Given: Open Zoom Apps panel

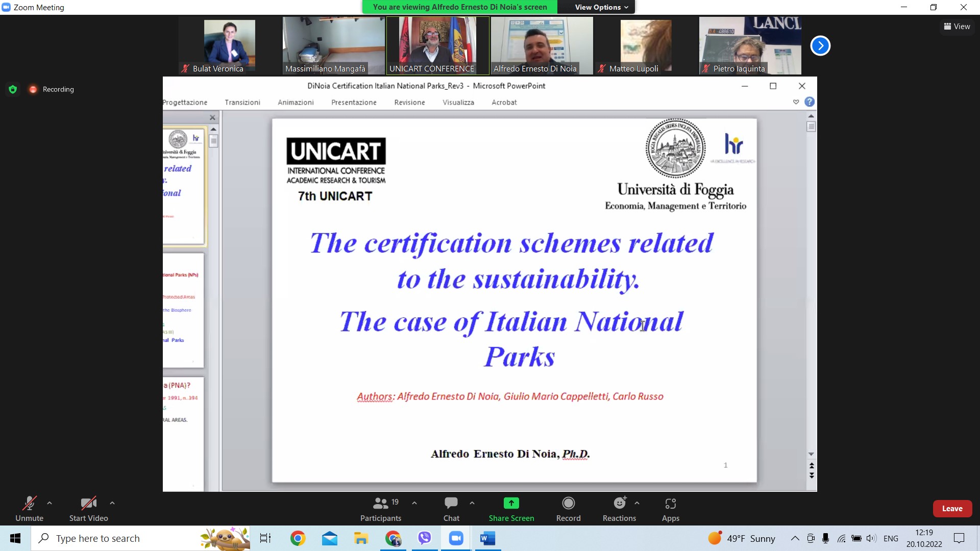Looking at the screenshot, I should pyautogui.click(x=670, y=509).
